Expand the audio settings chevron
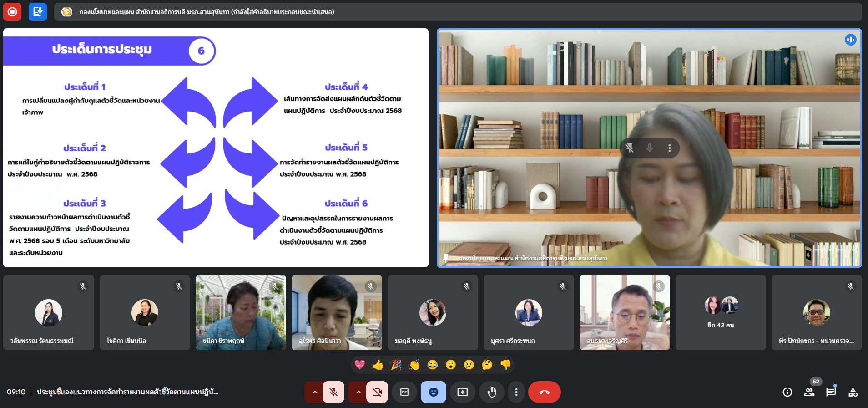 click(314, 392)
